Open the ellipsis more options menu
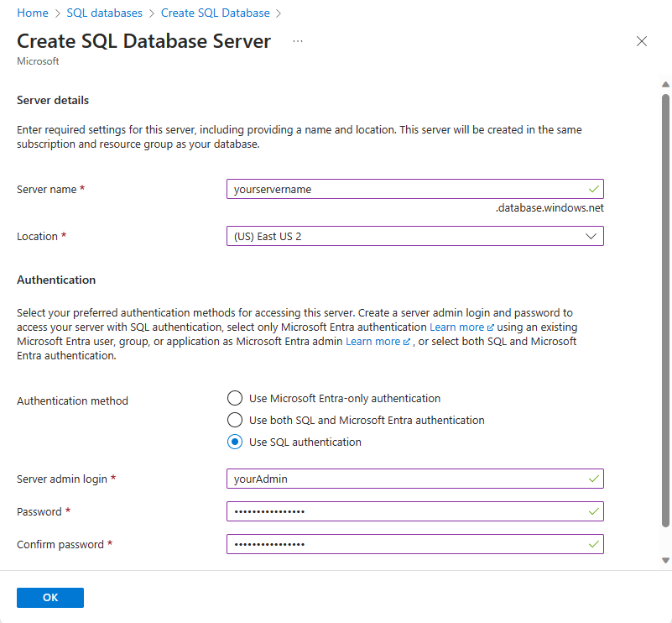 pyautogui.click(x=298, y=41)
